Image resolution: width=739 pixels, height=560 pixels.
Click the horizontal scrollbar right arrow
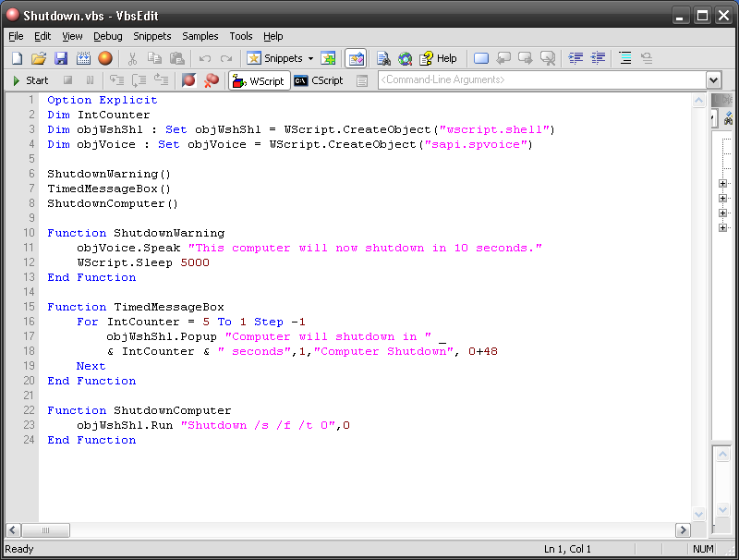coord(683,530)
